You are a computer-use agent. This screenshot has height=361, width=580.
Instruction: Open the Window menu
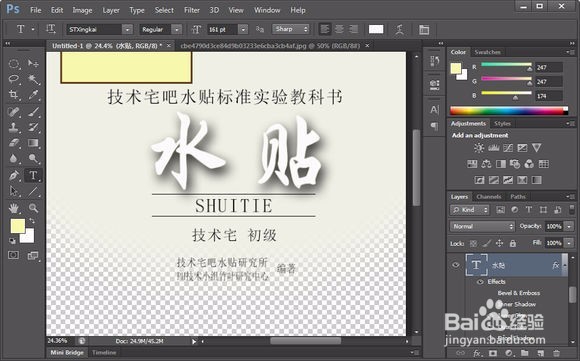(x=267, y=10)
